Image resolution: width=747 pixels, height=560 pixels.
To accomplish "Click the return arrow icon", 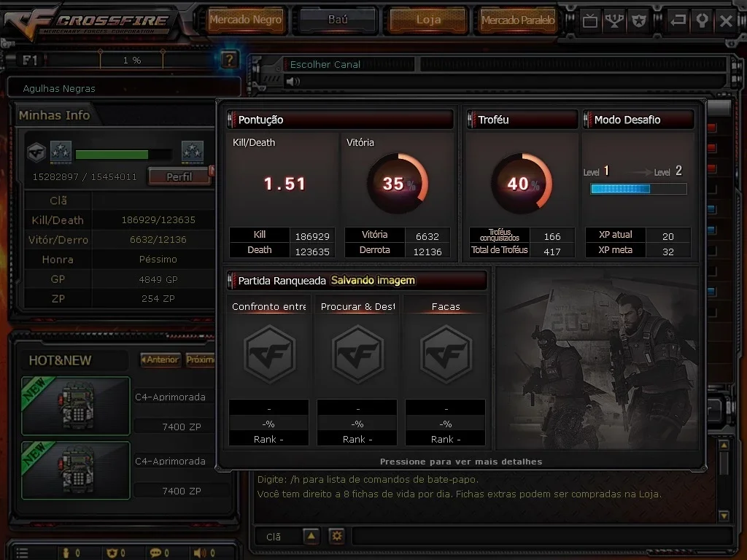I will 678,20.
